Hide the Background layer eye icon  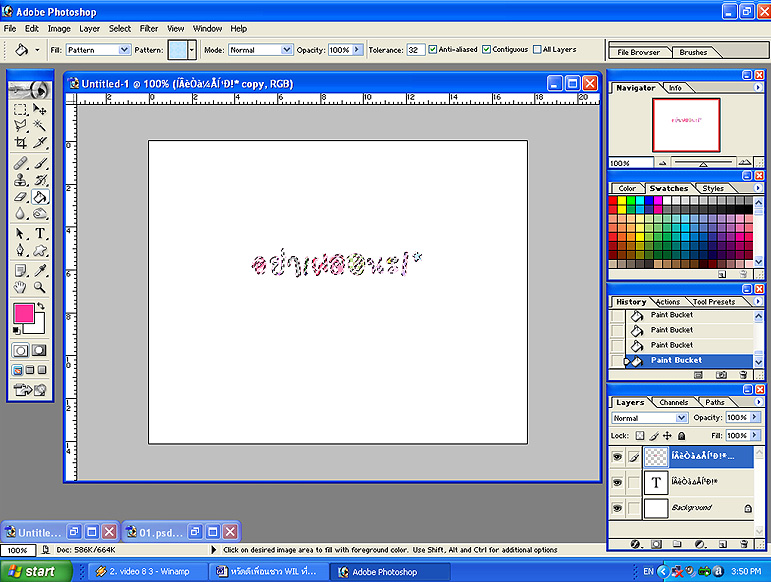[617, 509]
